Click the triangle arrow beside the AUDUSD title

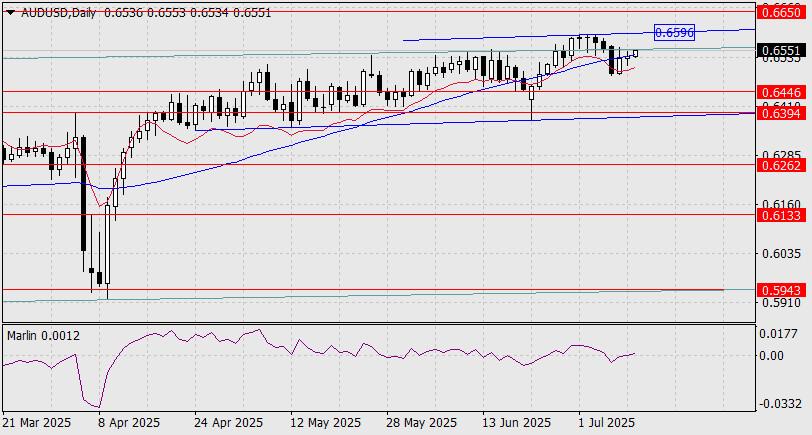[10, 13]
